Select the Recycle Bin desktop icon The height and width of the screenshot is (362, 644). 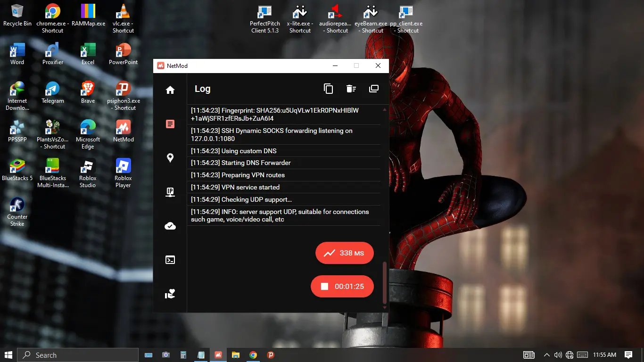click(17, 16)
